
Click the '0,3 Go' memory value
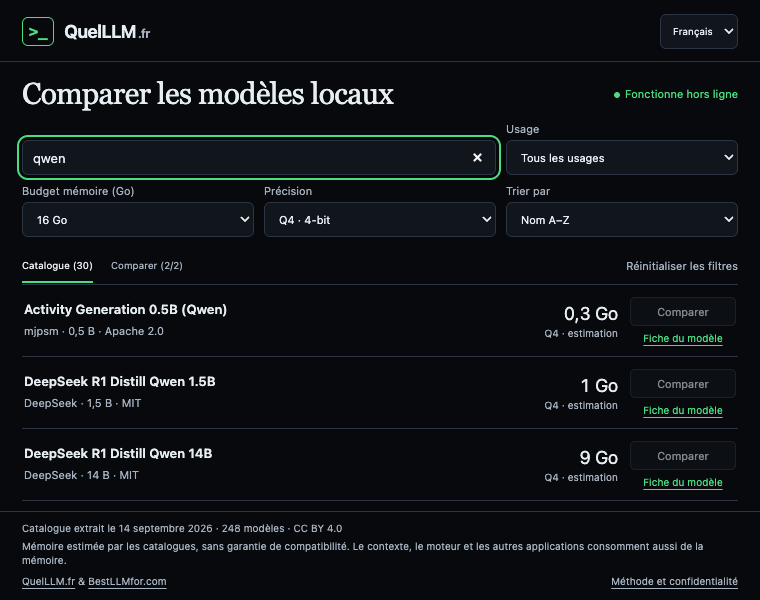coord(591,314)
